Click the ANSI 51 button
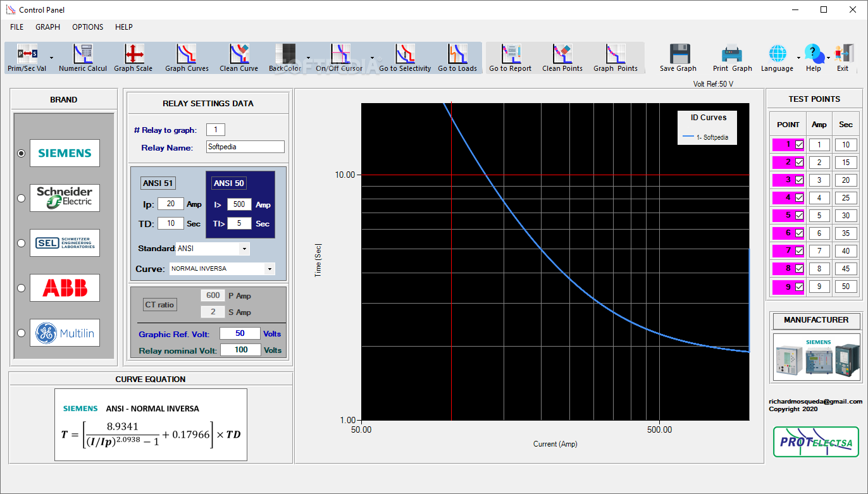The height and width of the screenshot is (494, 868). click(158, 183)
